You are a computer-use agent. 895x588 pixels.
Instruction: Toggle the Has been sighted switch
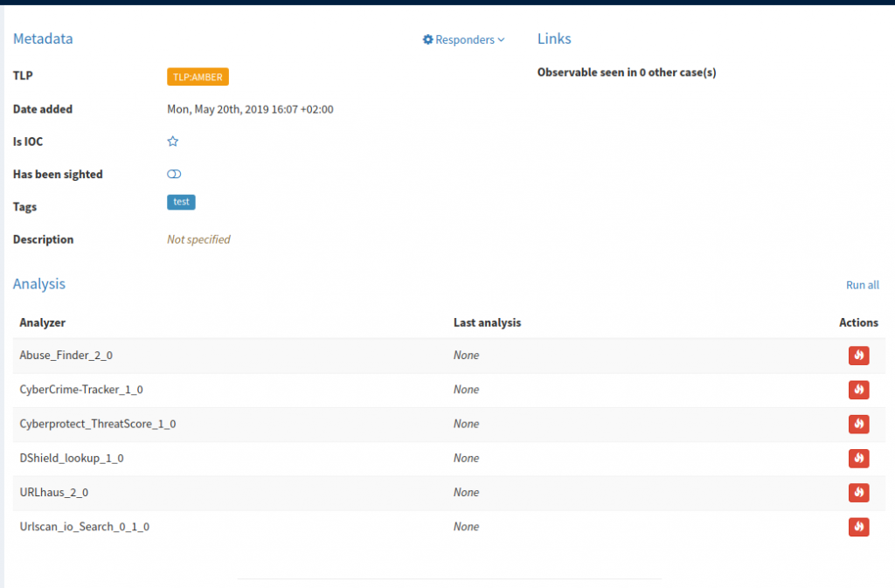(x=174, y=175)
